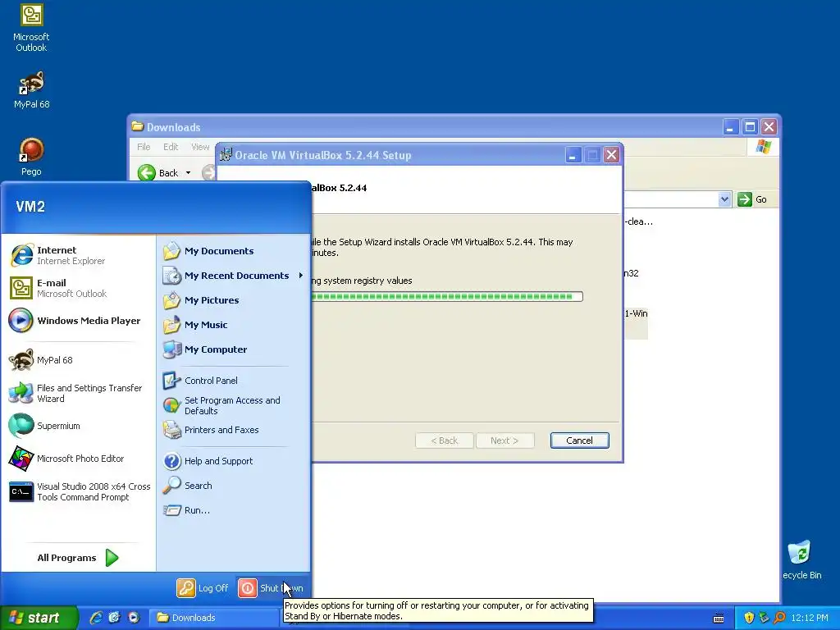
Task: Open Help and Support
Action: coord(234,461)
